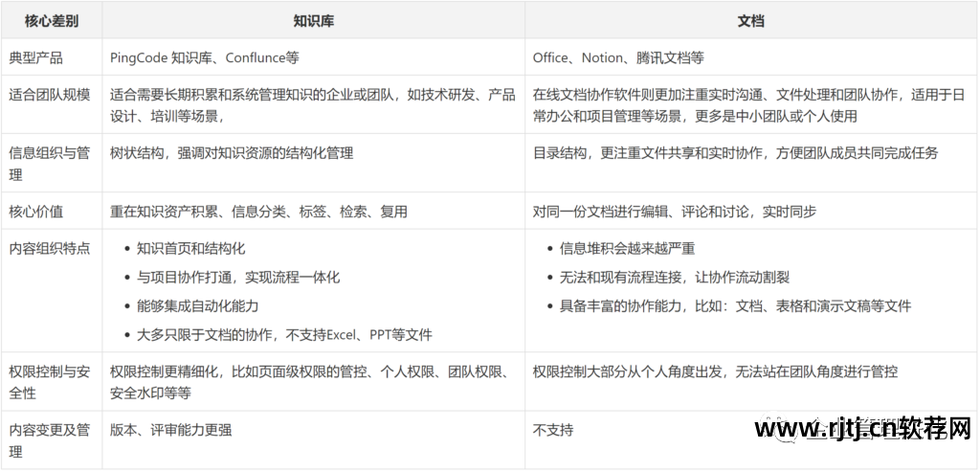Click the Office、Notion、腾讯文档 cell
The width and height of the screenshot is (980, 472).
pos(618,57)
